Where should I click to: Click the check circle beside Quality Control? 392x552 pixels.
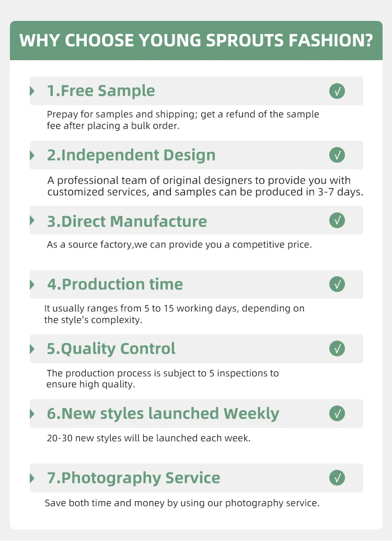pos(337,348)
